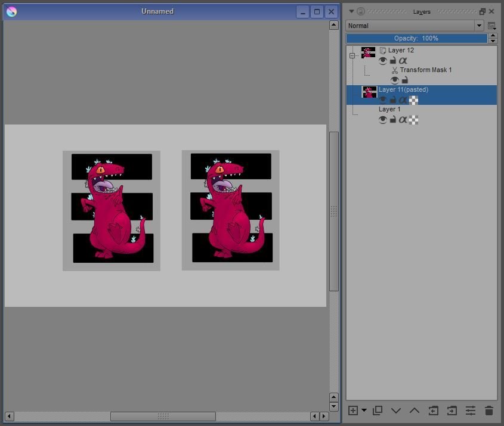Toggle lock on Layer 11(pasted)

point(393,100)
